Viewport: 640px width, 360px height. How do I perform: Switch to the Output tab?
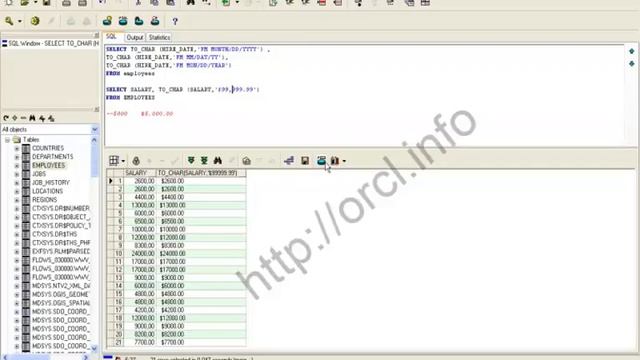[135, 38]
